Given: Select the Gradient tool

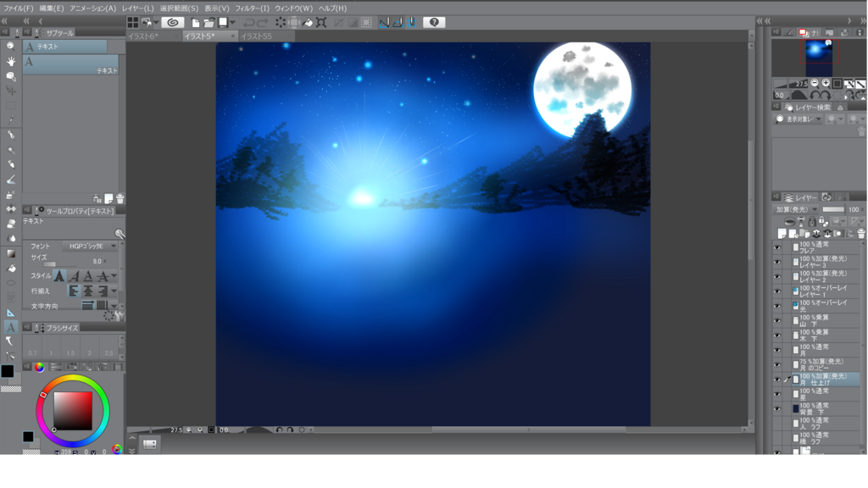Looking at the screenshot, I should point(10,253).
